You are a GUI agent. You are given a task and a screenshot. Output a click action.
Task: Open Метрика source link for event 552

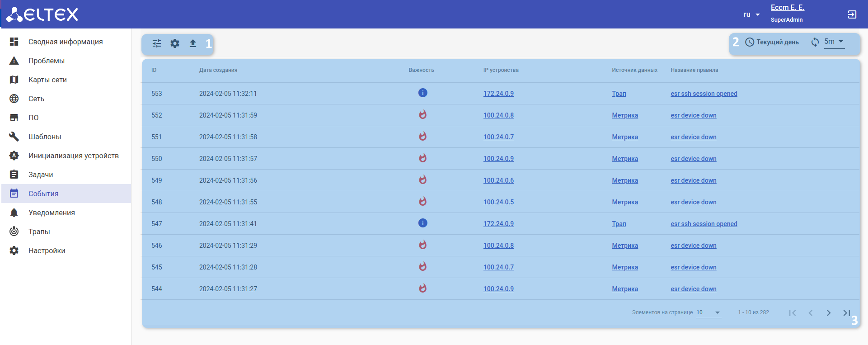(625, 115)
